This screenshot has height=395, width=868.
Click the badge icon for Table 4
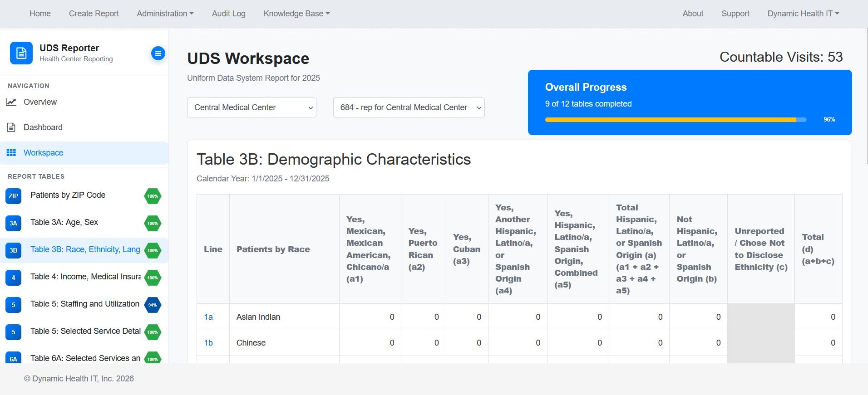click(x=13, y=278)
